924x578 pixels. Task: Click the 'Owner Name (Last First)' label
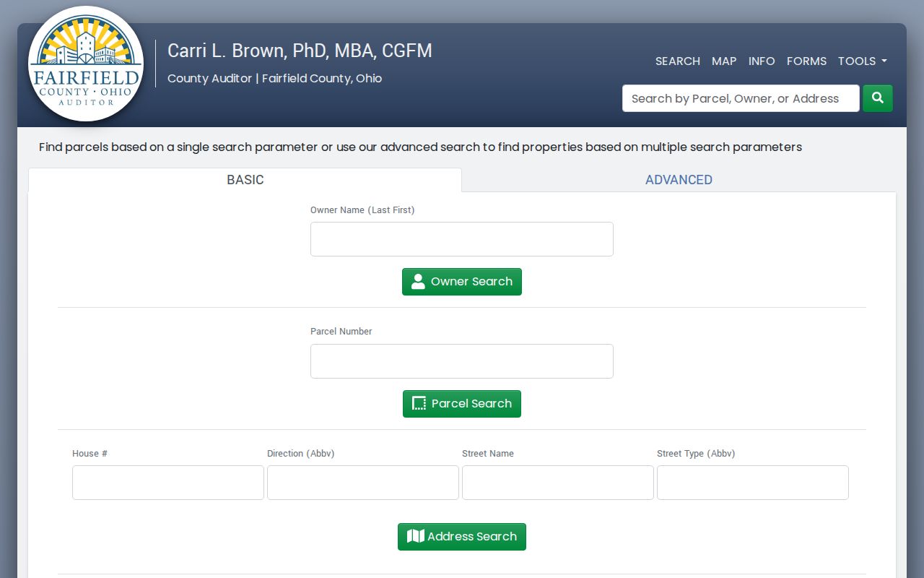click(x=362, y=210)
